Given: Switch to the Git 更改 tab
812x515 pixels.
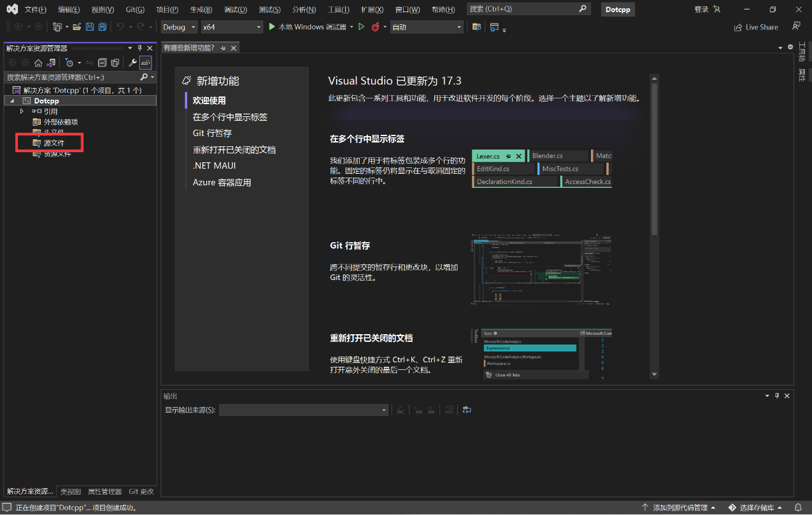Looking at the screenshot, I should tap(141, 491).
